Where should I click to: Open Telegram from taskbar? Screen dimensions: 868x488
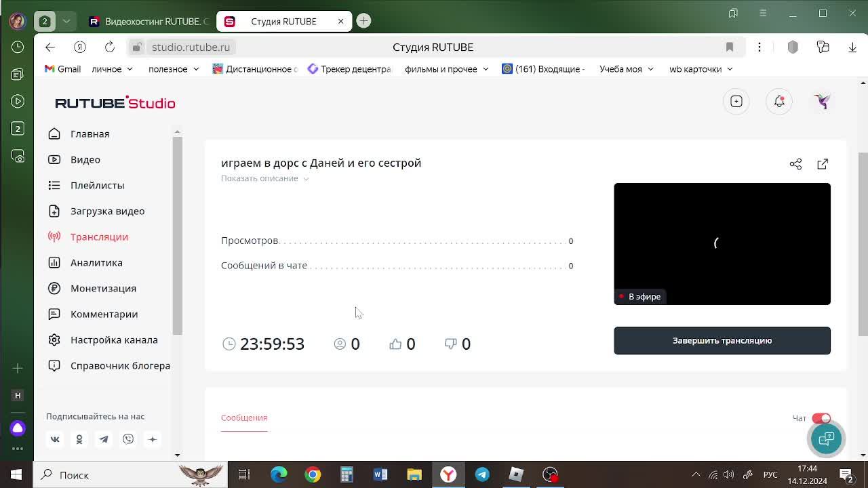[x=482, y=474]
